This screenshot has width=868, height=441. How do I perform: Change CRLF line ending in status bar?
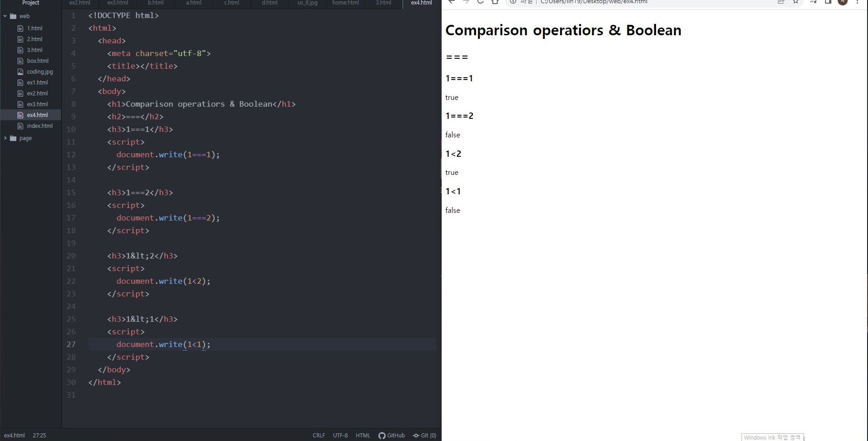coord(319,436)
